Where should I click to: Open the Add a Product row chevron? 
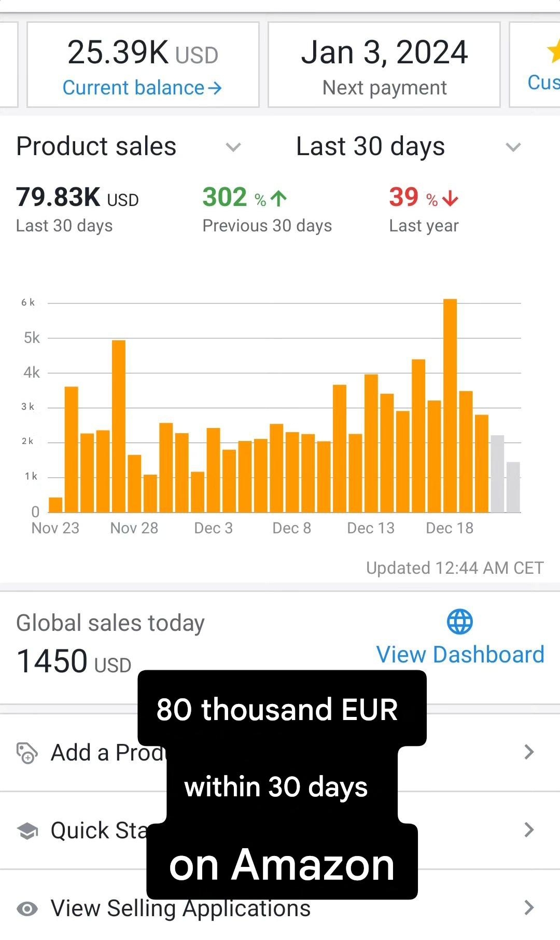(x=528, y=752)
